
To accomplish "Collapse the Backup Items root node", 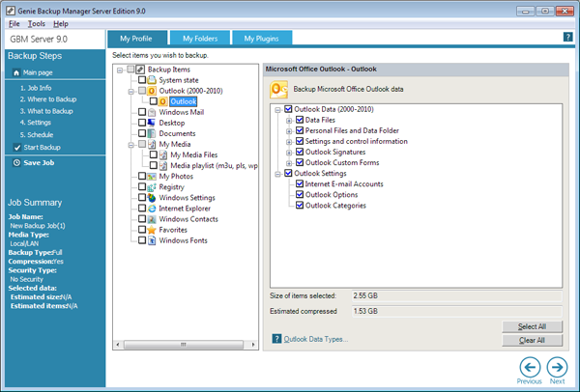I will (x=120, y=70).
